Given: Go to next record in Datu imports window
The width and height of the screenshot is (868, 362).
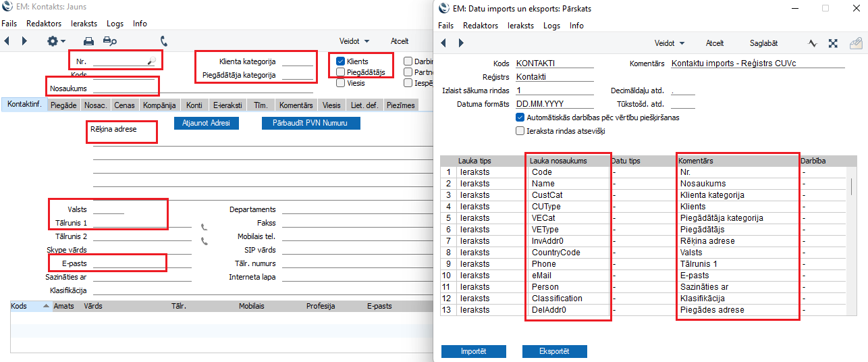Looking at the screenshot, I should tap(461, 43).
